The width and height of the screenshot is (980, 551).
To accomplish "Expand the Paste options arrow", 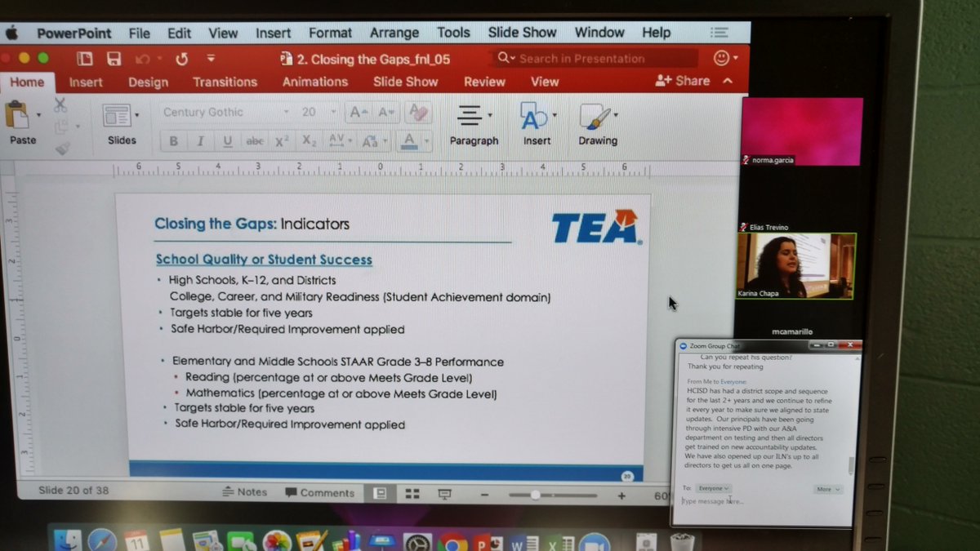I will (x=38, y=115).
